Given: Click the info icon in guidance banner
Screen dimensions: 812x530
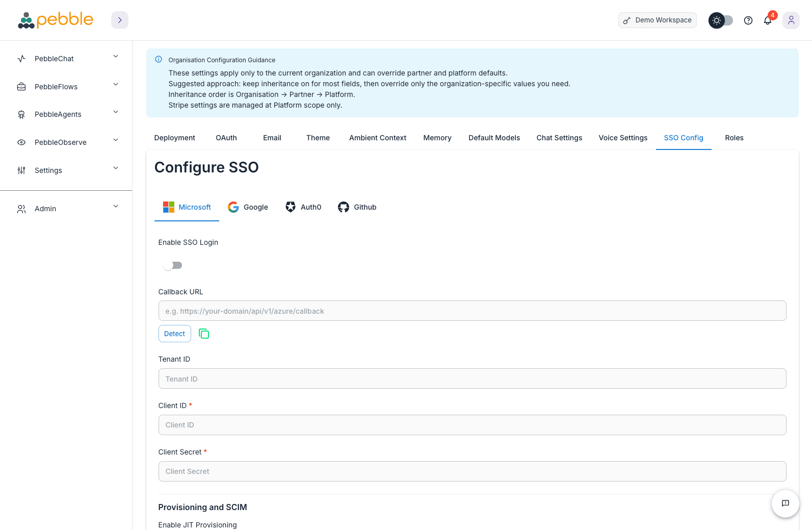Looking at the screenshot, I should point(159,59).
